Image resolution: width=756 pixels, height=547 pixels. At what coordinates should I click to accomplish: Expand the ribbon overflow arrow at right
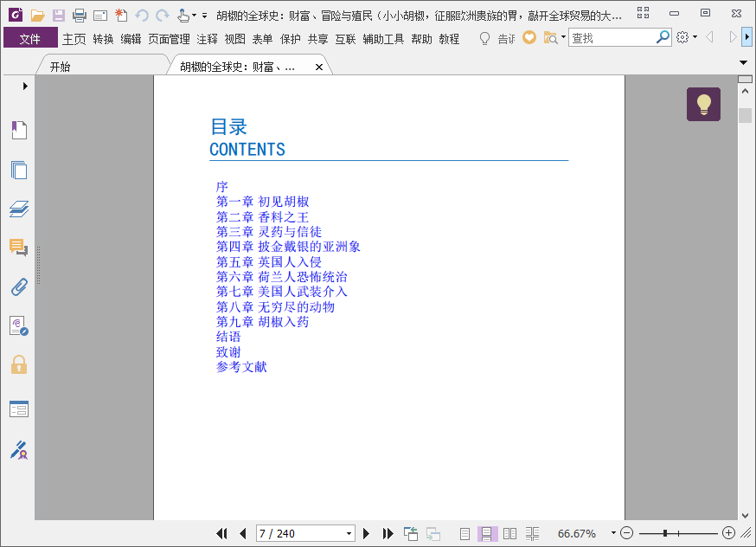[x=746, y=37]
